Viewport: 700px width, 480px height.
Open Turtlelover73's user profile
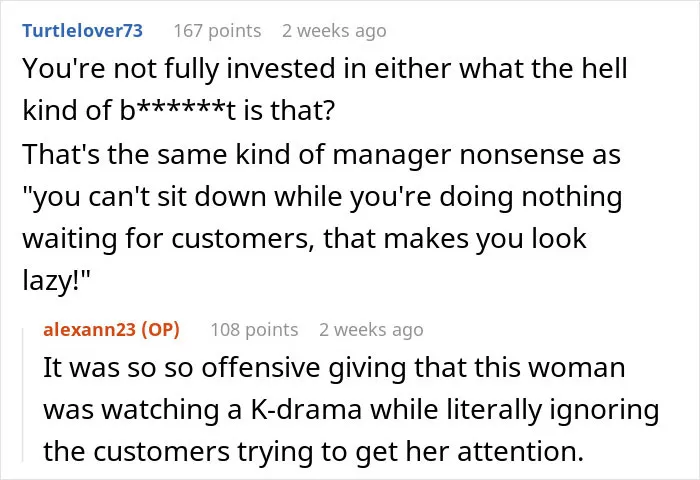[82, 31]
